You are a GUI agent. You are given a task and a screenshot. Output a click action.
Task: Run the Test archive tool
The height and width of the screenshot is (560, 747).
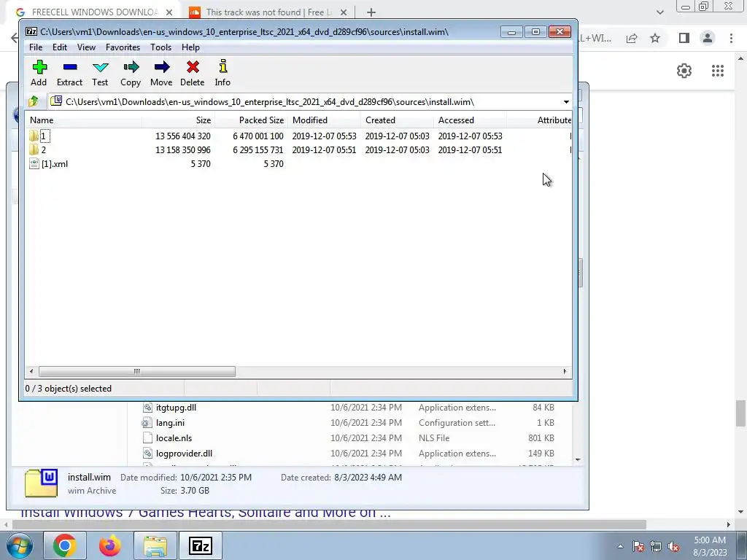100,73
